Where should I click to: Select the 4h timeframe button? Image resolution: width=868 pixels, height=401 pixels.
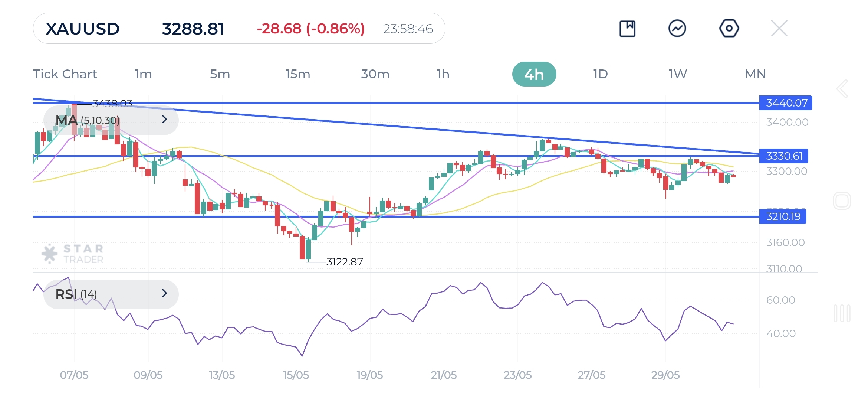(534, 74)
